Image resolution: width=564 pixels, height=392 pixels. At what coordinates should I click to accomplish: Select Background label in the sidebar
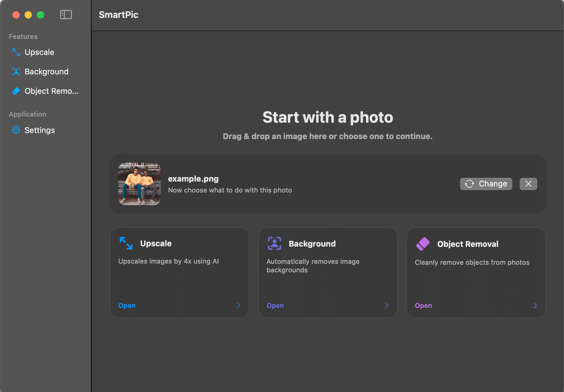pos(46,72)
